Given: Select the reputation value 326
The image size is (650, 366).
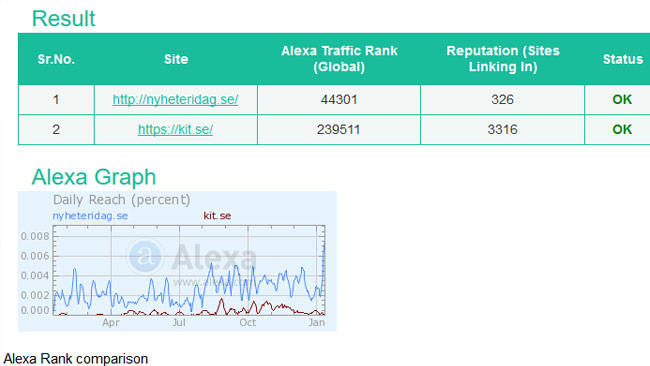Looking at the screenshot, I should coord(502,99).
